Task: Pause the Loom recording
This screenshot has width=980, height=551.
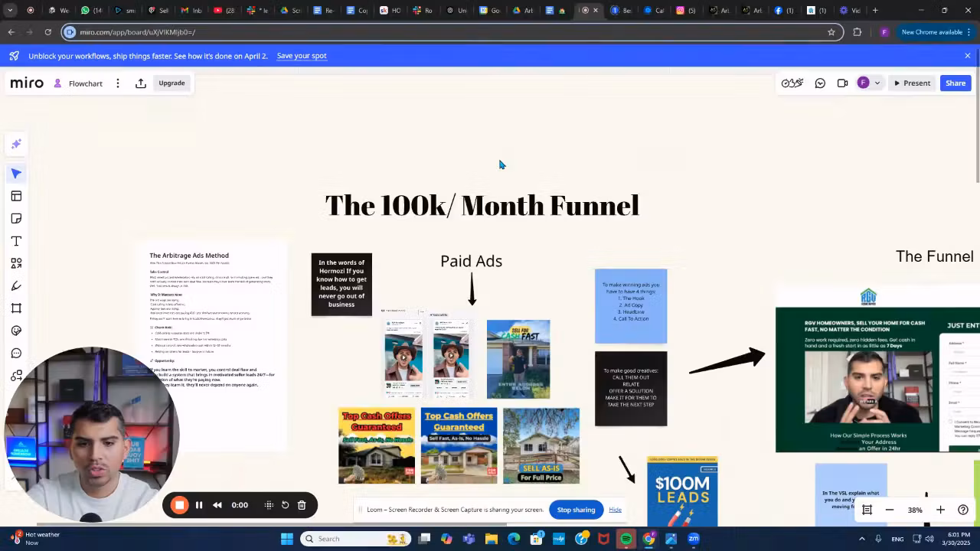Action: pyautogui.click(x=199, y=505)
